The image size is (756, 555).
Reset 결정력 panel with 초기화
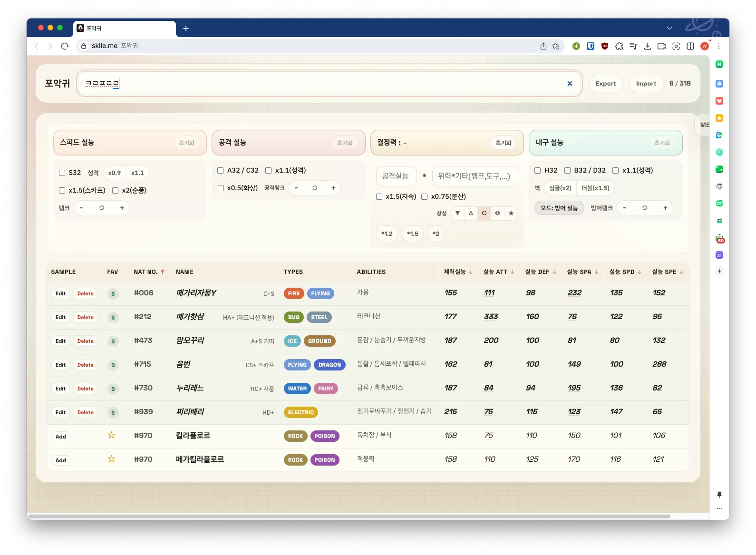(x=504, y=143)
